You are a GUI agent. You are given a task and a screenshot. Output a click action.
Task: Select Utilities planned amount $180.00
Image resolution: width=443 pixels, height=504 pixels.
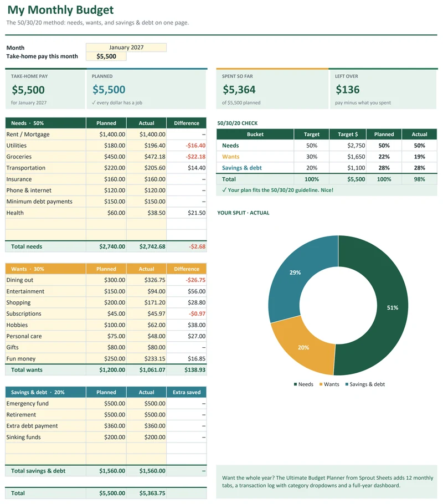pos(106,146)
